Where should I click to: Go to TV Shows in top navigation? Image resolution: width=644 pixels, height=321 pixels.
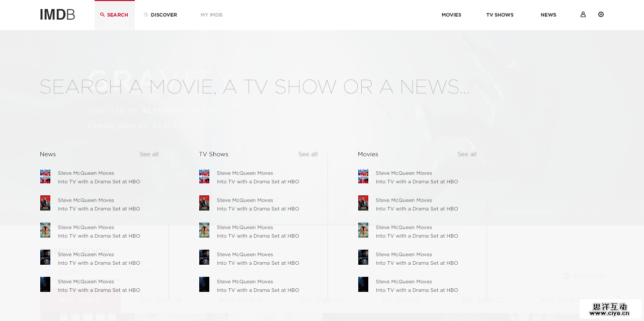(x=500, y=15)
